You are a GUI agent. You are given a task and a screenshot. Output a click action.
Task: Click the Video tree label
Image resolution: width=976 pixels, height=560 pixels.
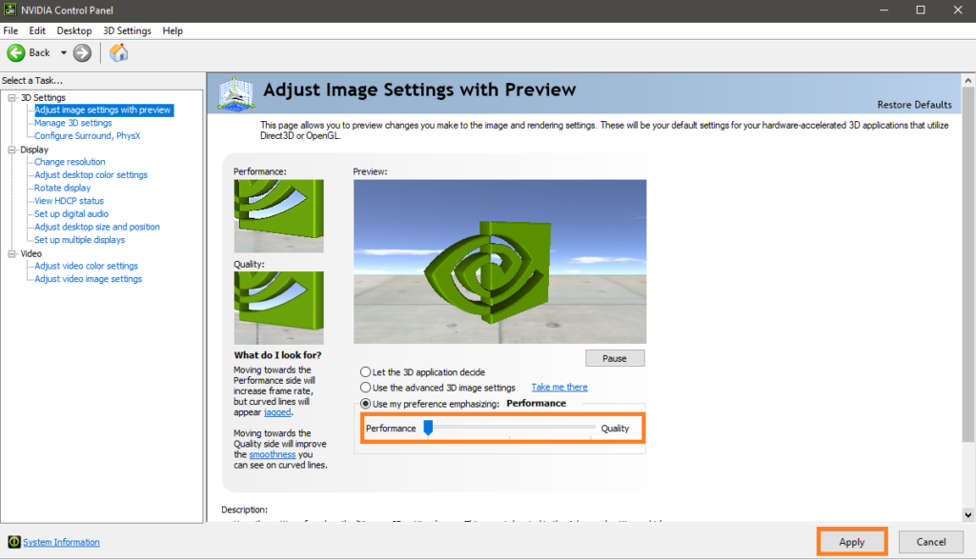pos(31,253)
